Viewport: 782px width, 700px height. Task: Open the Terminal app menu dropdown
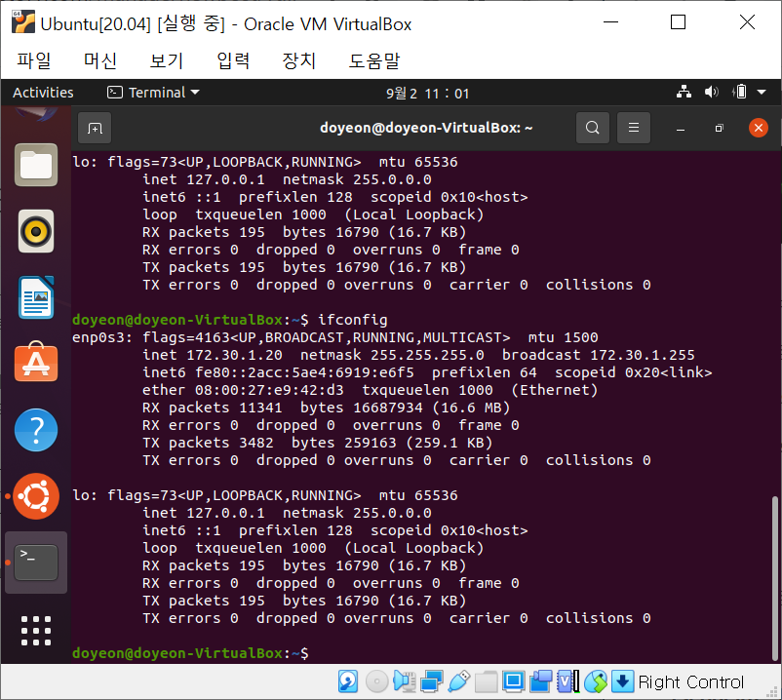(154, 93)
